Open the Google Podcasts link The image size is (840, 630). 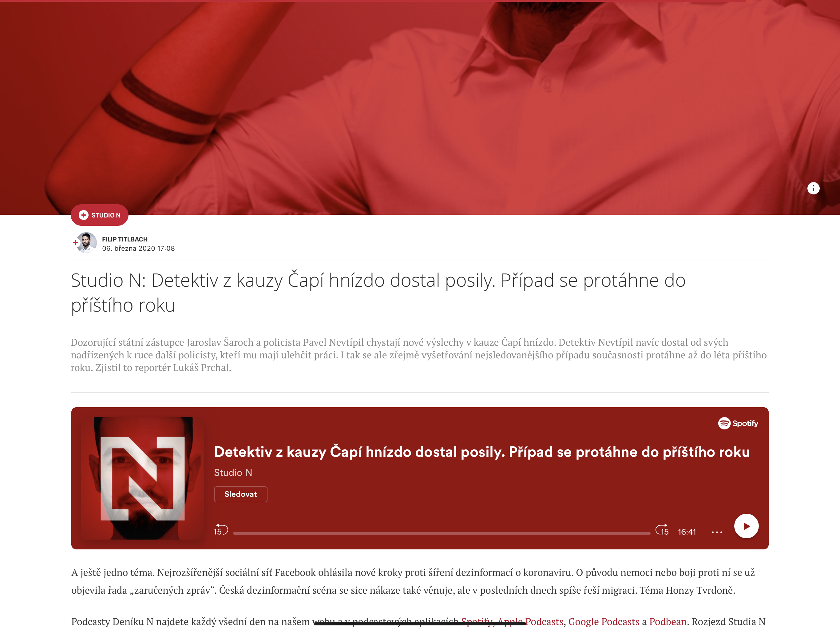pos(604,621)
